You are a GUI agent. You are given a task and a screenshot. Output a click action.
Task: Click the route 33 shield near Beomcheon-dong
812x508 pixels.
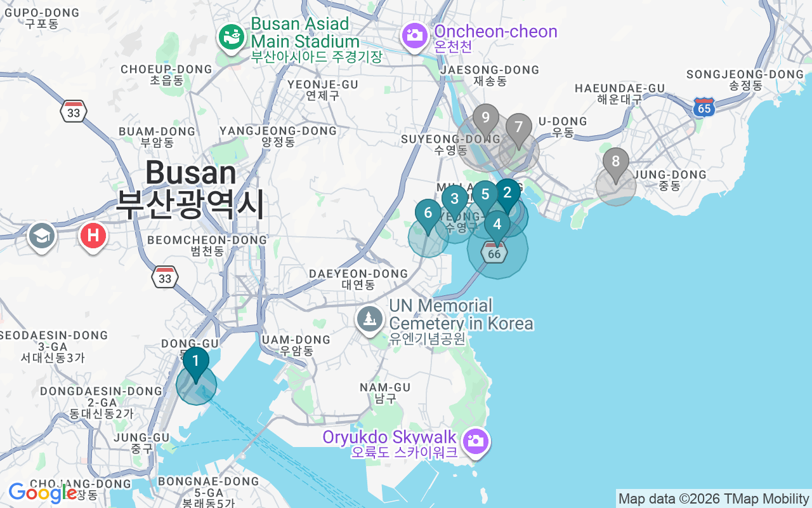click(x=166, y=277)
